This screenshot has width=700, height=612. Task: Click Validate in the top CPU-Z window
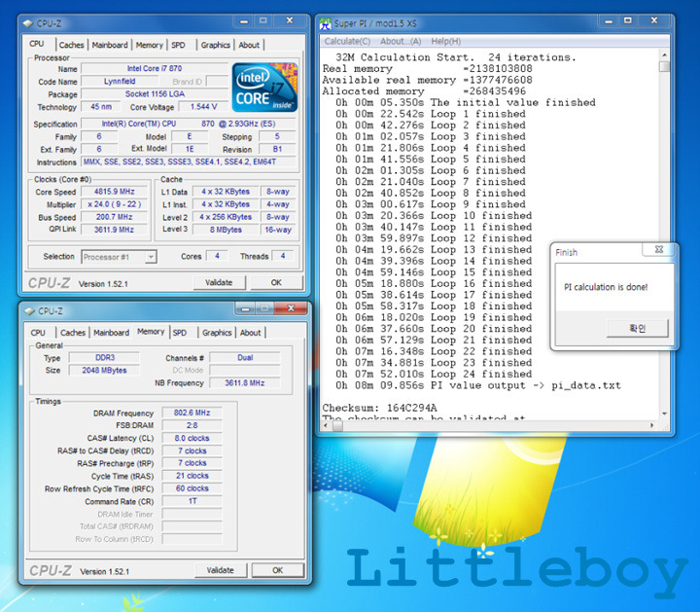pyautogui.click(x=219, y=283)
